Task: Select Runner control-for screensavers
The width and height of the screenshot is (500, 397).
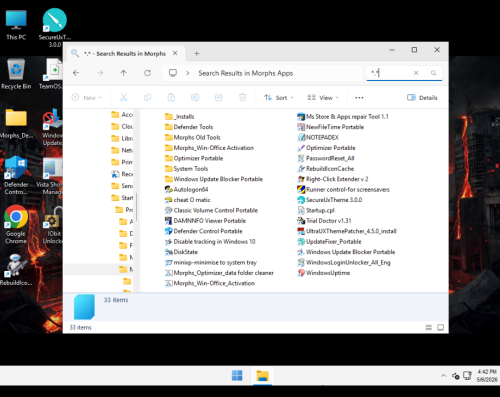Action: pyautogui.click(x=343, y=189)
